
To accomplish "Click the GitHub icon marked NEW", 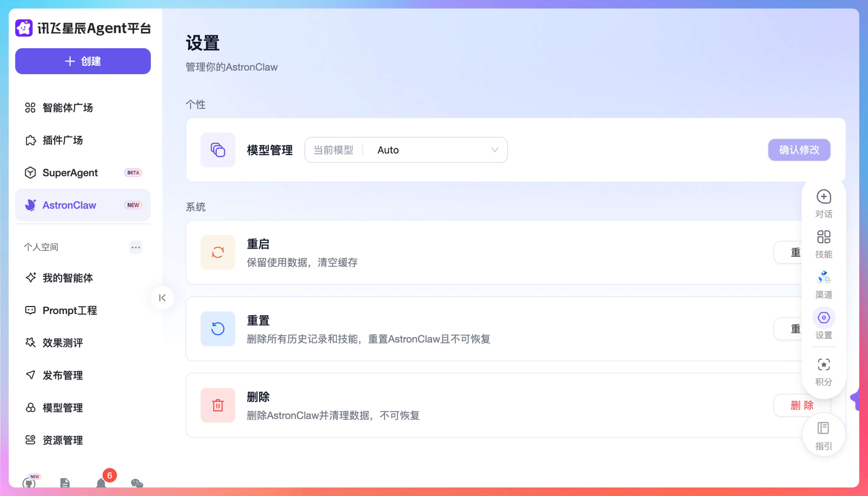I will pos(29,483).
